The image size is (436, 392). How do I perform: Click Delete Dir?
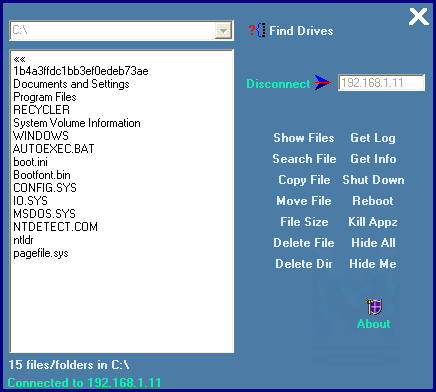click(x=304, y=264)
